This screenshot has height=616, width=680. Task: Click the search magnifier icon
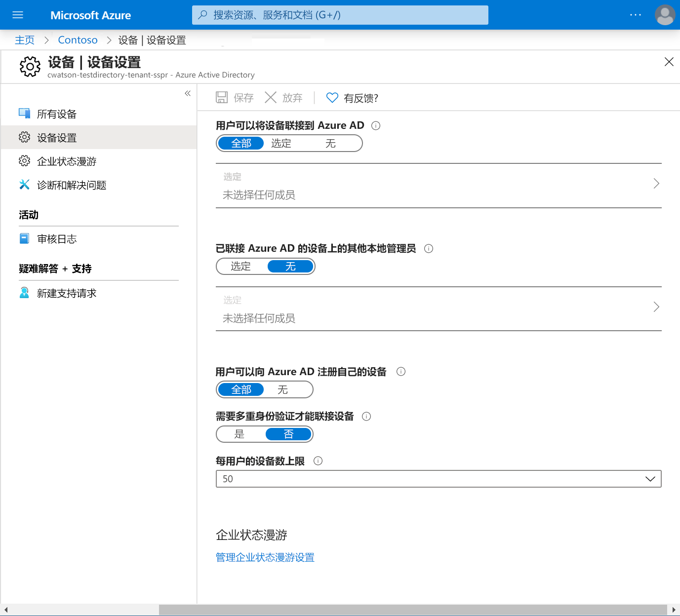pyautogui.click(x=202, y=15)
